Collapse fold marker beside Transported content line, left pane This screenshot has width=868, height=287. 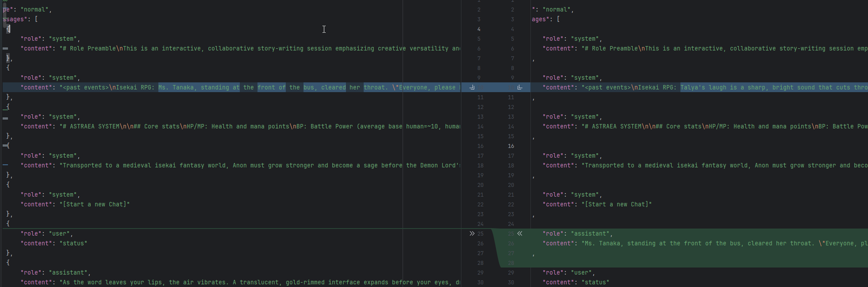point(5,165)
